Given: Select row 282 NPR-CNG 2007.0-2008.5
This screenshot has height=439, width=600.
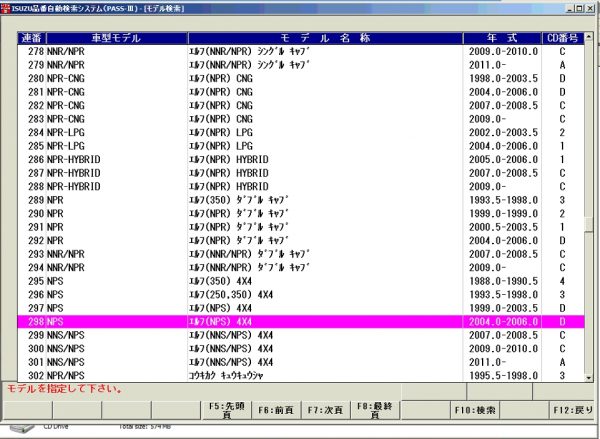Looking at the screenshot, I should (301, 106).
